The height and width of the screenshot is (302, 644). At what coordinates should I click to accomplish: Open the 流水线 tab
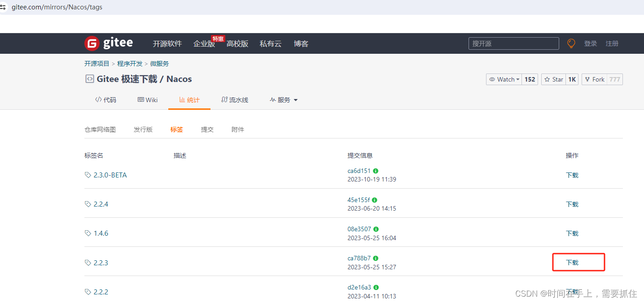click(235, 100)
